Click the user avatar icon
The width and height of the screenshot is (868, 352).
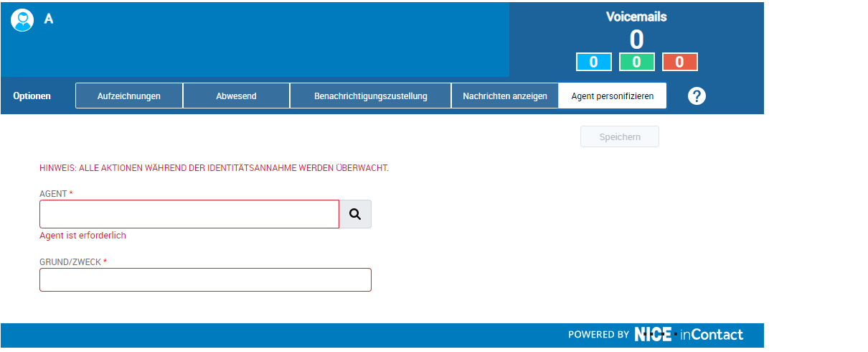22,20
